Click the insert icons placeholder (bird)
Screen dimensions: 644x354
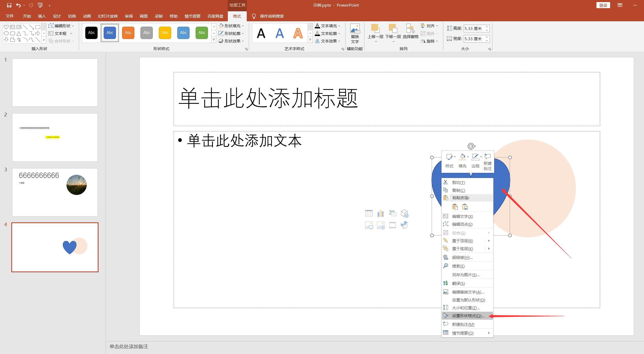404,225
